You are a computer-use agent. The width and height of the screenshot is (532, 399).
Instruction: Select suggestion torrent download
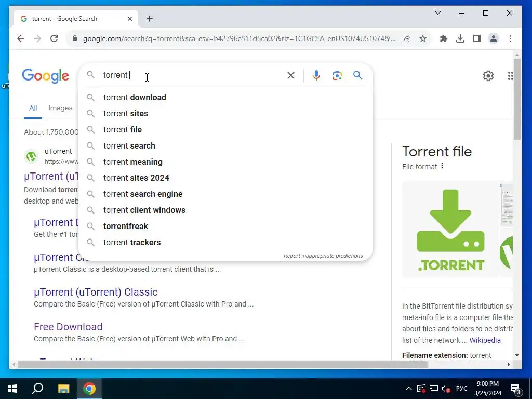(x=225, y=97)
